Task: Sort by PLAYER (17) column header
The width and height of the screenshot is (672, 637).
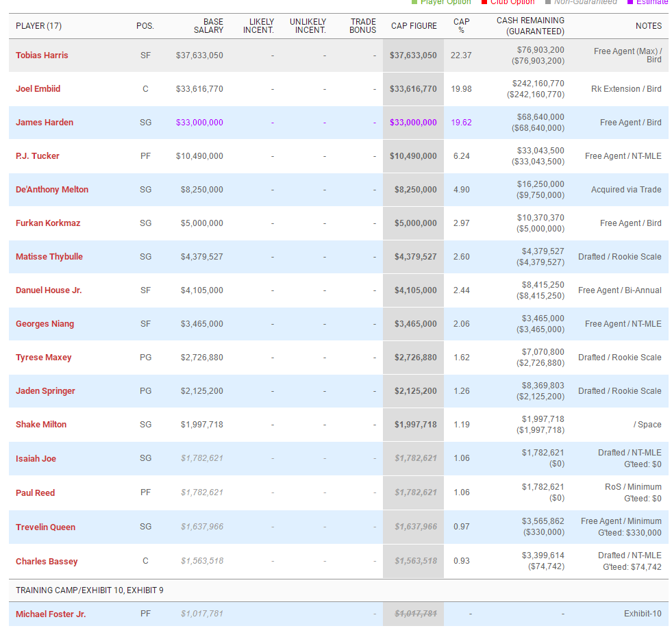Action: (x=38, y=26)
